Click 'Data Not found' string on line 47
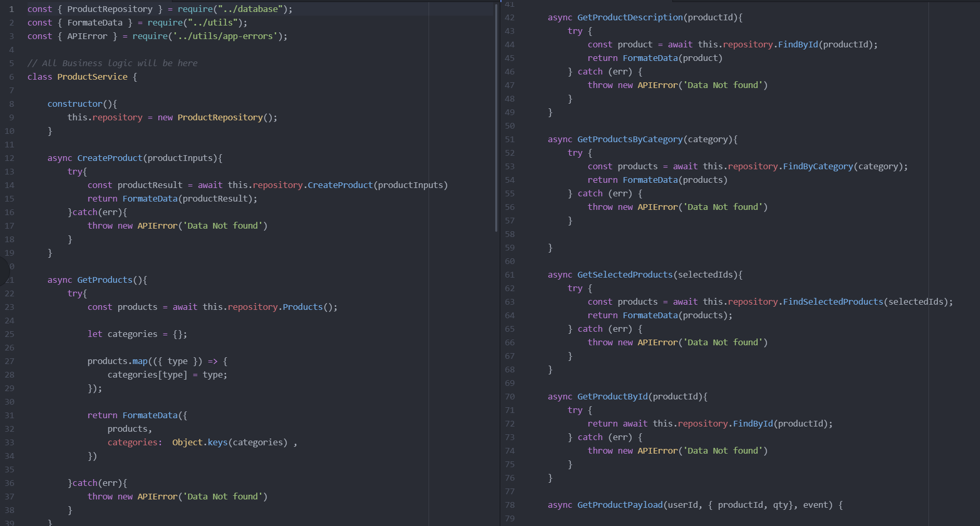This screenshot has width=980, height=526. tap(723, 85)
